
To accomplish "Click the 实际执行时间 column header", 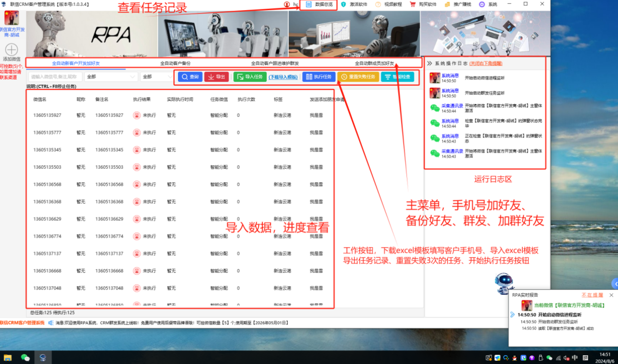I will point(180,99).
